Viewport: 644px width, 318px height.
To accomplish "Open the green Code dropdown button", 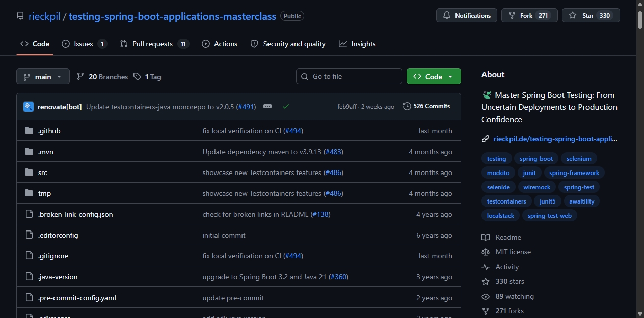I will [x=434, y=76].
